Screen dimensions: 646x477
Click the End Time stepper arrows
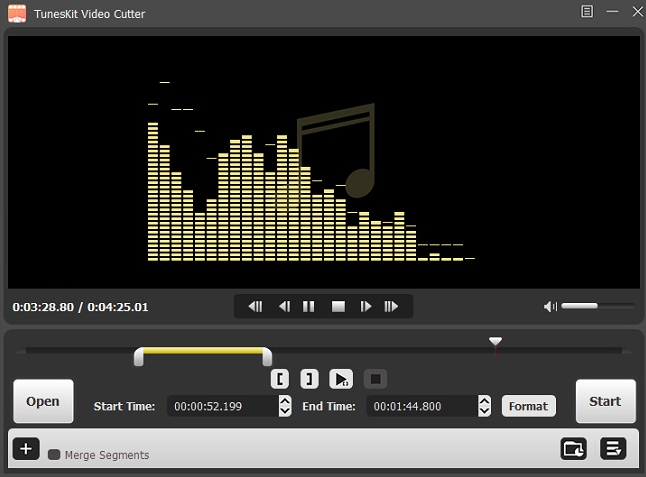[x=485, y=406]
